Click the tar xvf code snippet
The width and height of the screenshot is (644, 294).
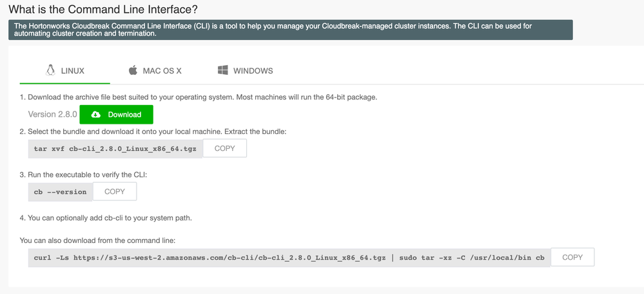click(x=115, y=148)
